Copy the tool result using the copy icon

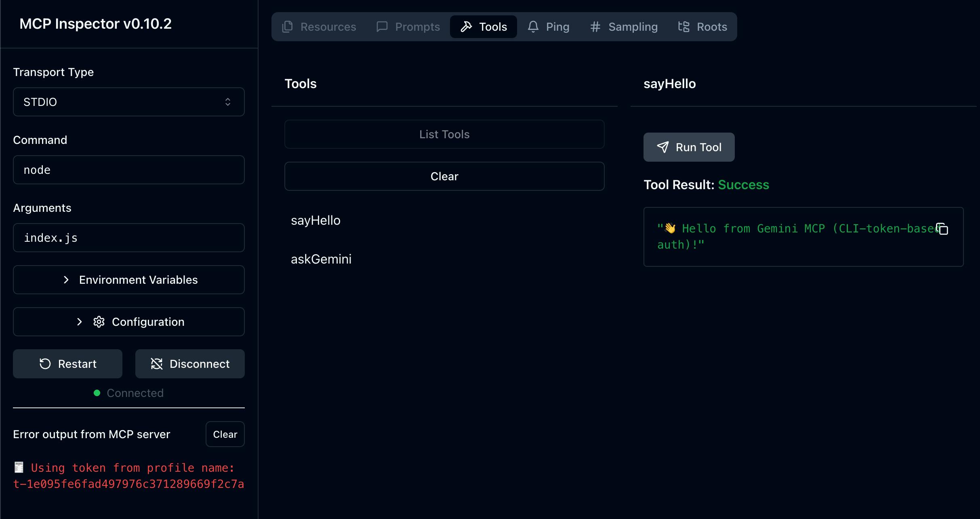(x=943, y=229)
